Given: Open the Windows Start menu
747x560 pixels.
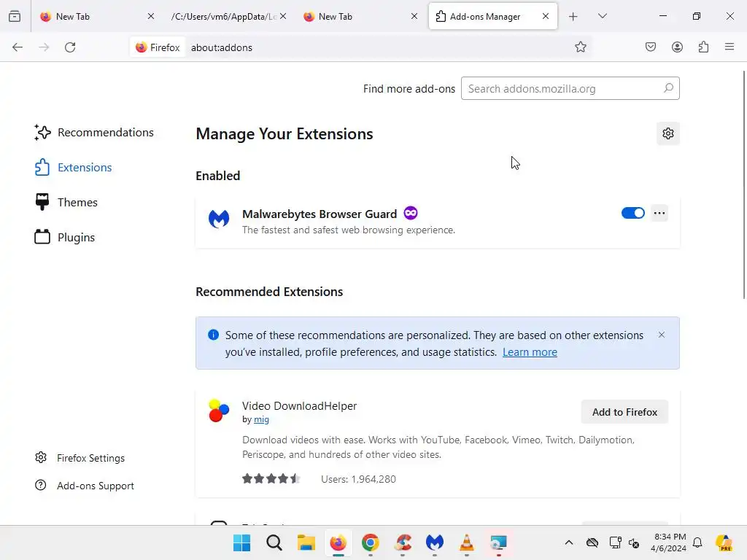Looking at the screenshot, I should click(x=242, y=542).
